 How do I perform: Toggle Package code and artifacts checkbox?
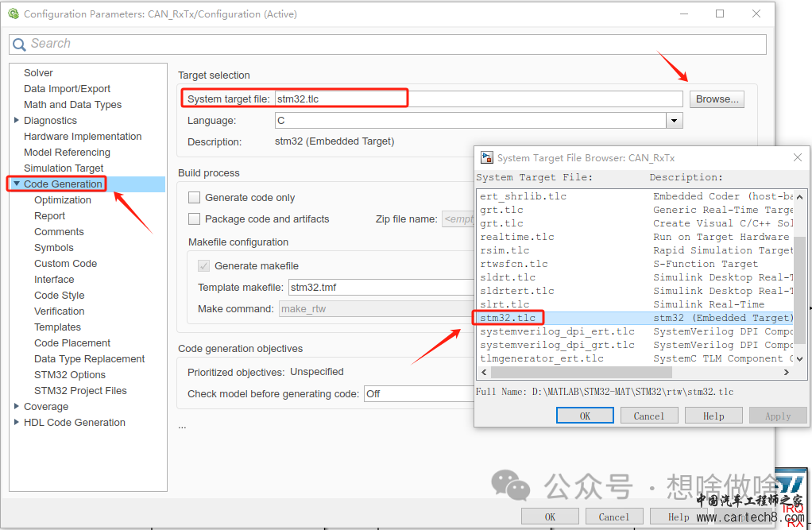(x=194, y=219)
